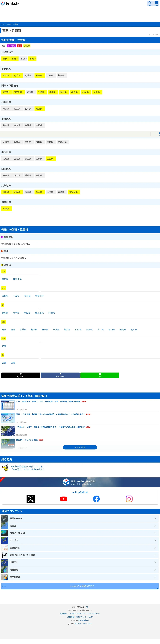Click もっと見る button
The width and height of the screenshot is (160, 644).
pos(80,447)
